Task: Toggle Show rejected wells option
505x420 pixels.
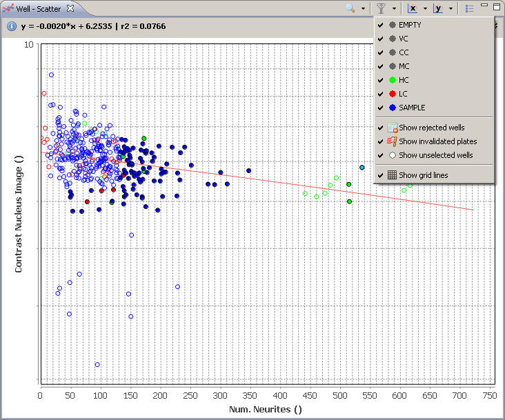Action: click(434, 128)
